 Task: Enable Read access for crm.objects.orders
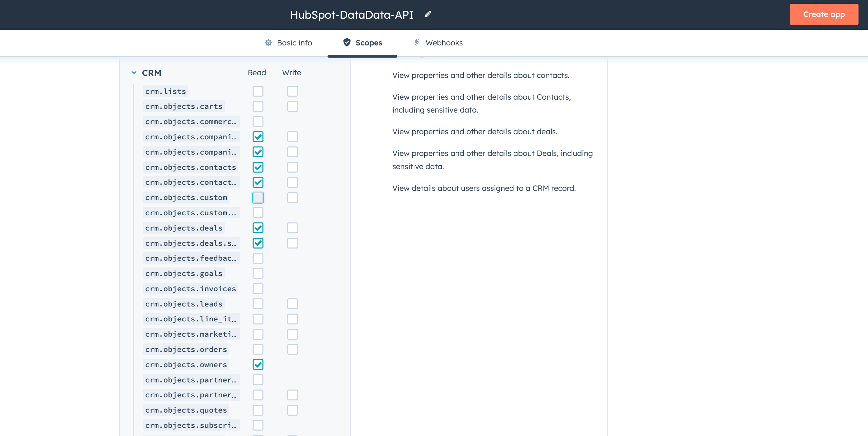pyautogui.click(x=258, y=349)
